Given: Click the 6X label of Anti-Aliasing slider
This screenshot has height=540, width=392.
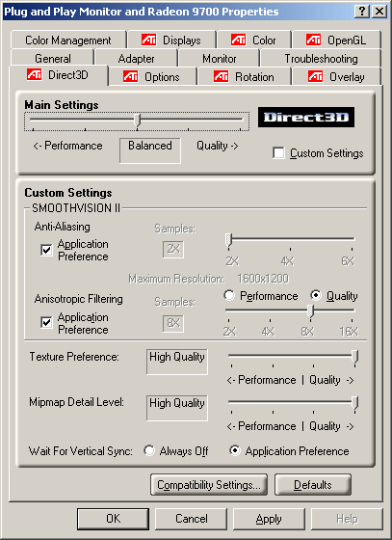Looking at the screenshot, I should (x=348, y=261).
